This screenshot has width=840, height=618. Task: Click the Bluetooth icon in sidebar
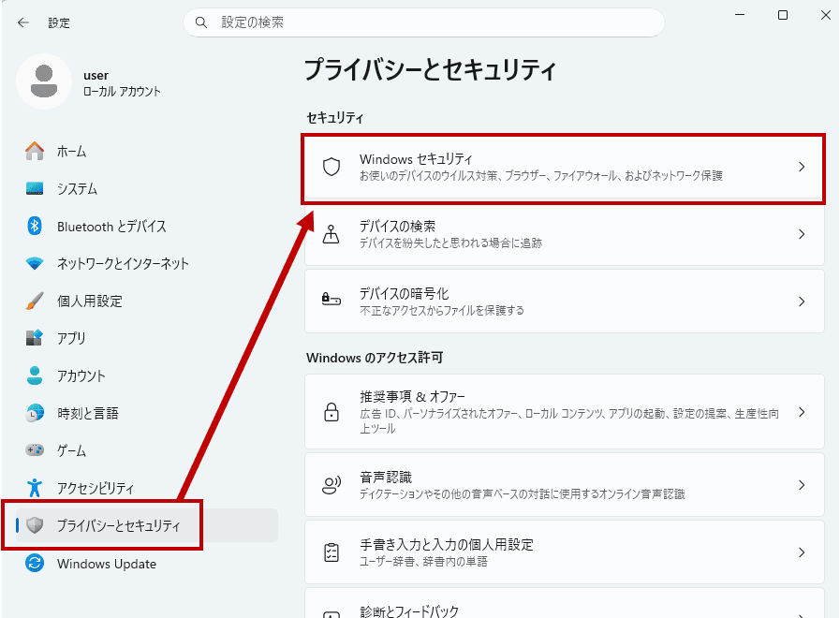pyautogui.click(x=35, y=226)
